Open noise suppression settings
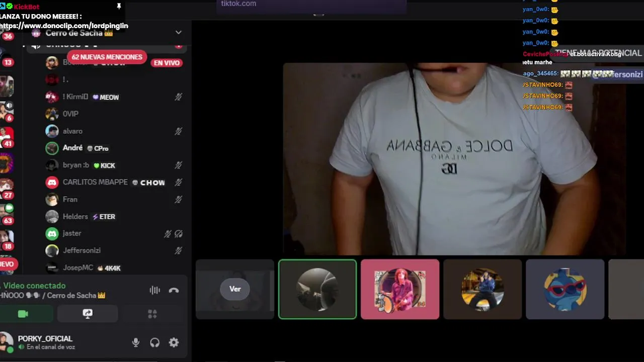Screen dimensions: 644x362 pyautogui.click(x=154, y=290)
